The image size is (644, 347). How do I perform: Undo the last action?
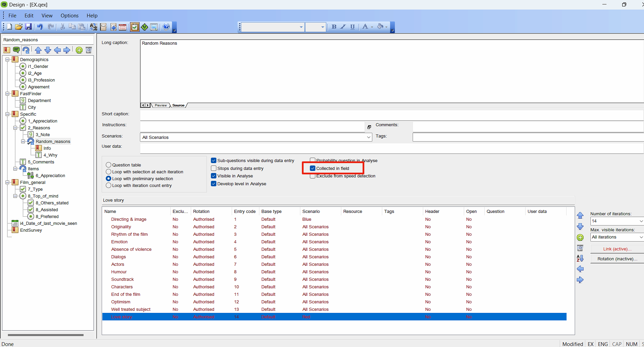40,27
